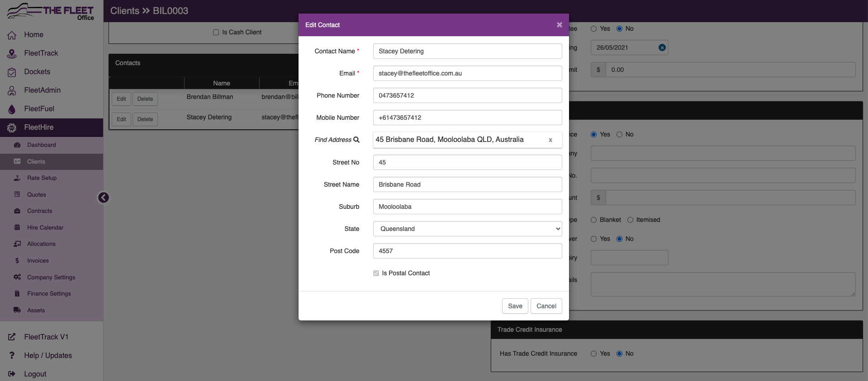Click the Street Name input field
This screenshot has width=868, height=381.
pos(467,184)
